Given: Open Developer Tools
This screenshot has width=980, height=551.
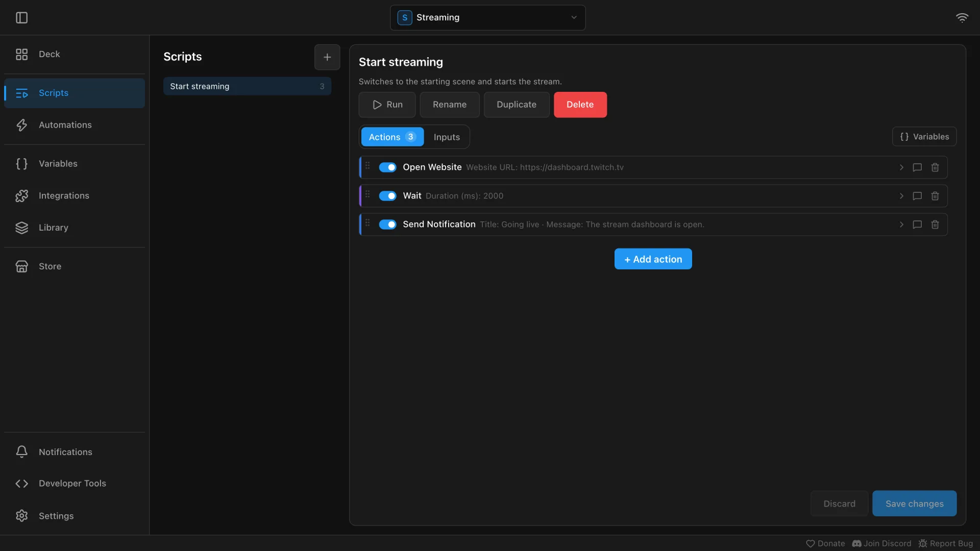Looking at the screenshot, I should (x=75, y=484).
